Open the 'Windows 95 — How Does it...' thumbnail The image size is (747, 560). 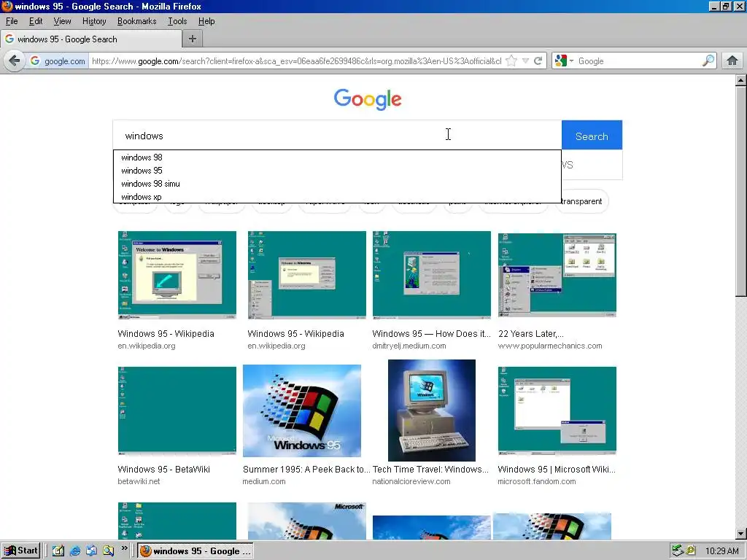[432, 275]
